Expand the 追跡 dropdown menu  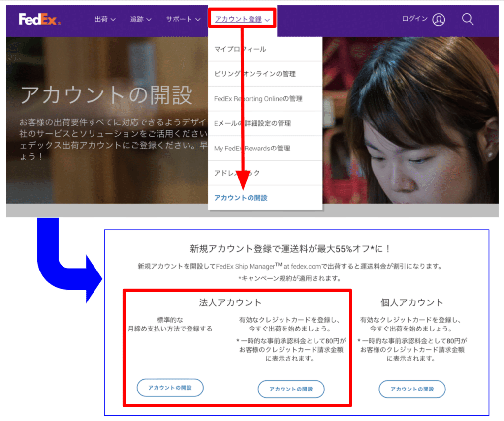[140, 19]
